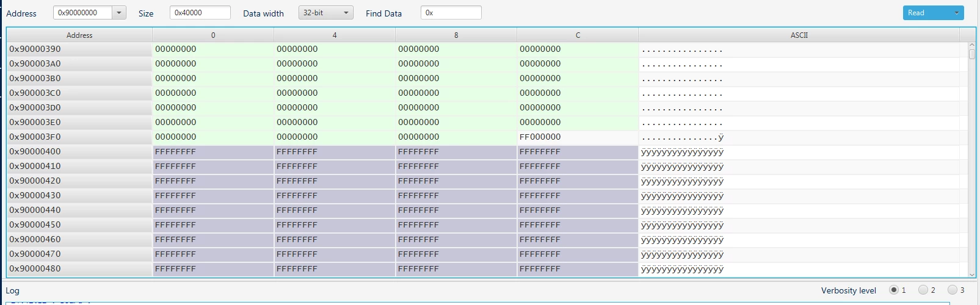Click the column header labeled 0

coord(213,35)
